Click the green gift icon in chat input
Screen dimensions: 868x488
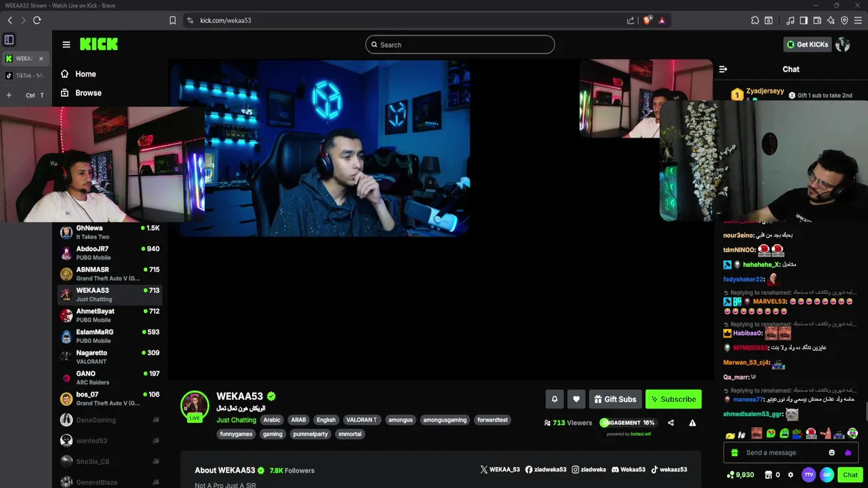[734, 453]
